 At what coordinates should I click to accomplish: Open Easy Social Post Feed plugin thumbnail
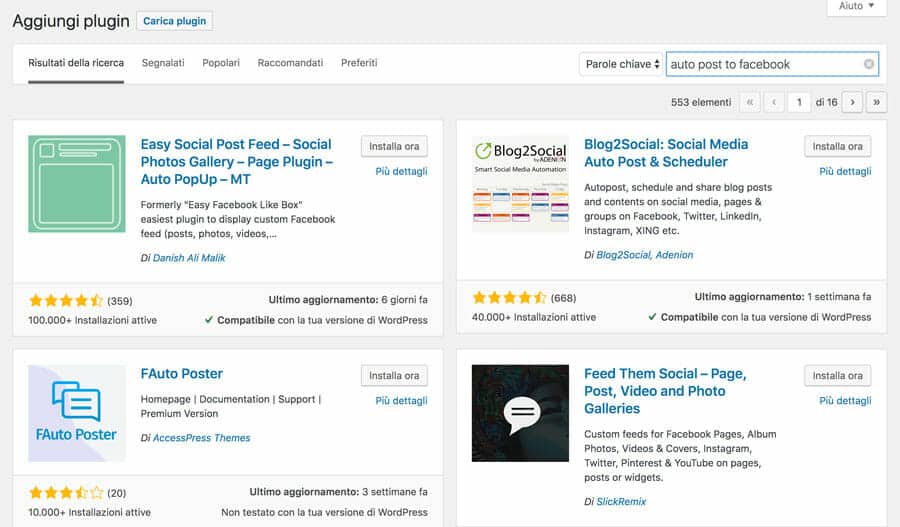(x=77, y=184)
